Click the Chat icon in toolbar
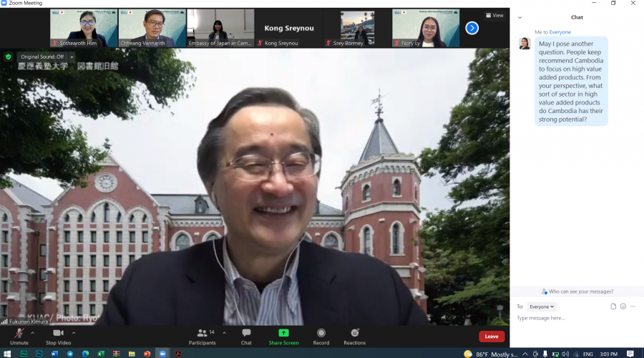Viewport: 644px width, 358px height. pos(246,335)
